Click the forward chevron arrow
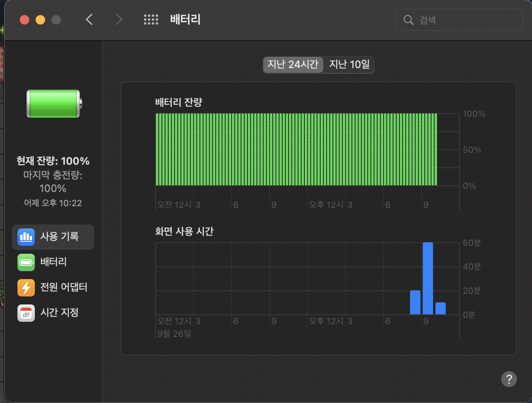The height and width of the screenshot is (403, 532). 119,19
